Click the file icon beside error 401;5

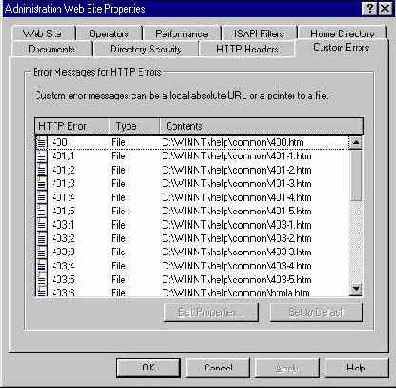click(41, 211)
